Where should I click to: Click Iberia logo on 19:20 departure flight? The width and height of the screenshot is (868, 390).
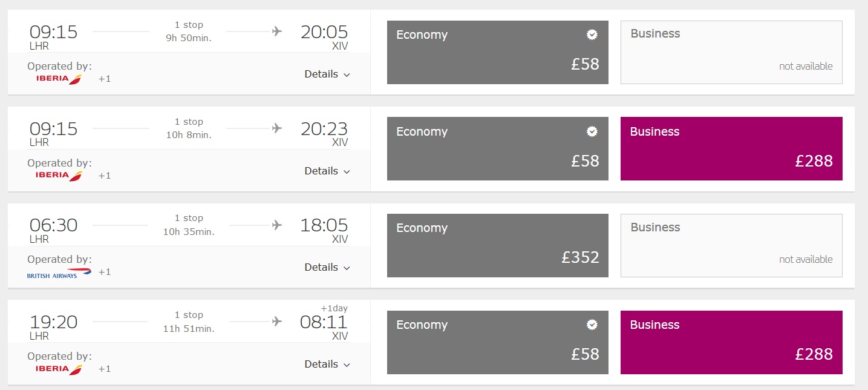pos(59,369)
